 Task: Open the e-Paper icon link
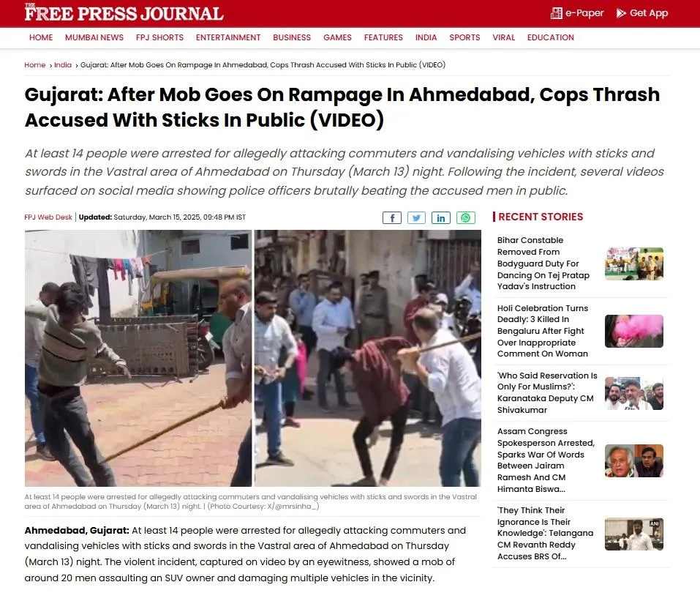(x=556, y=13)
